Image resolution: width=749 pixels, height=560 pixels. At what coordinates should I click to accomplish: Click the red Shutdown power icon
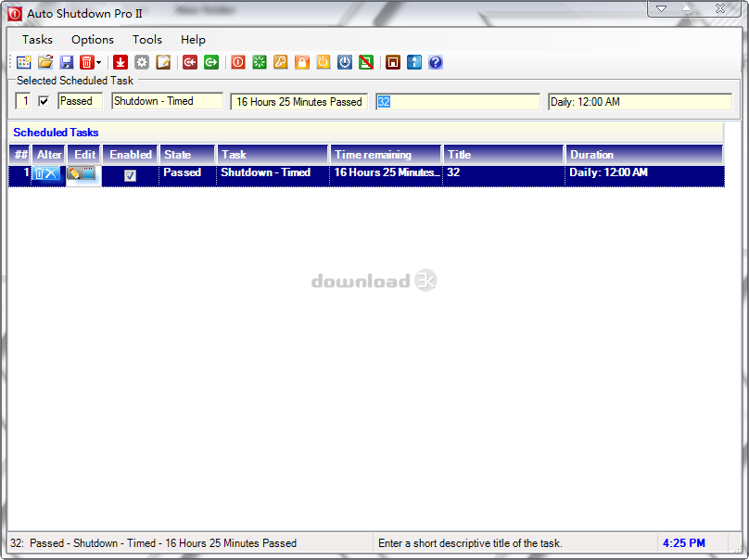point(238,62)
